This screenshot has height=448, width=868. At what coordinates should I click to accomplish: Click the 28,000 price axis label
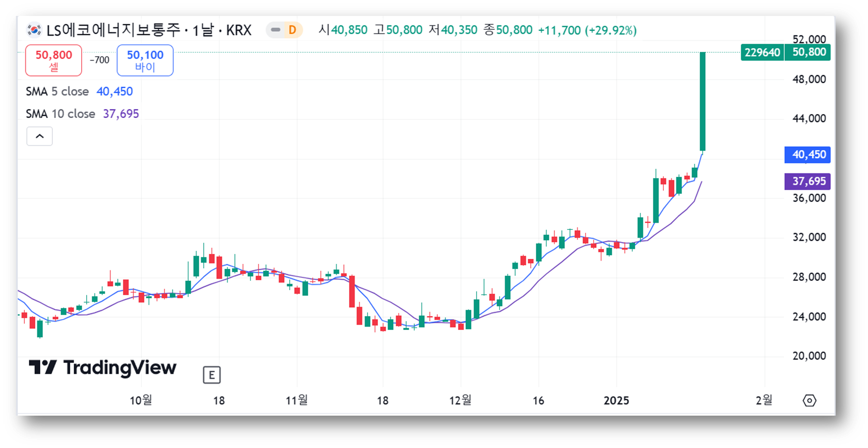pyautogui.click(x=809, y=277)
